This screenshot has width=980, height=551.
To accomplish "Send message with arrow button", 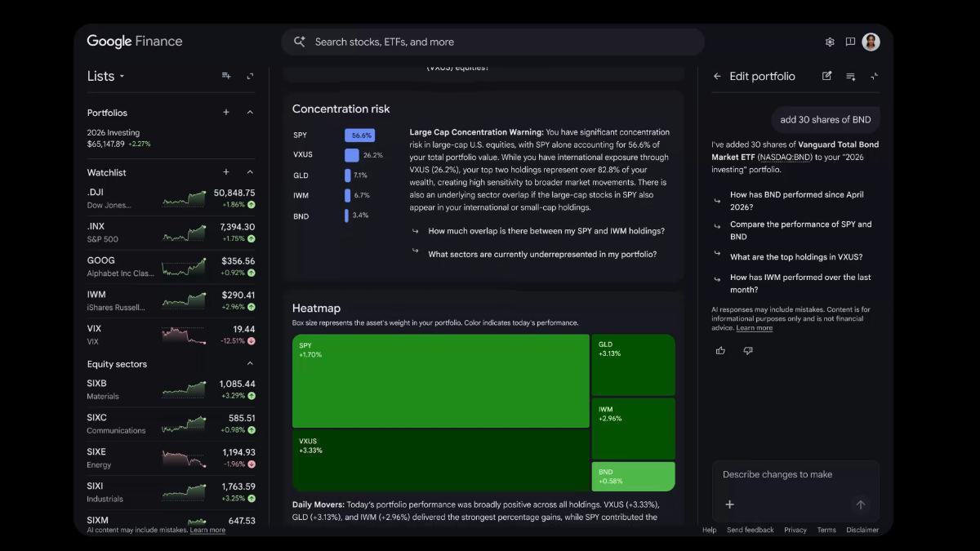I will (x=860, y=504).
